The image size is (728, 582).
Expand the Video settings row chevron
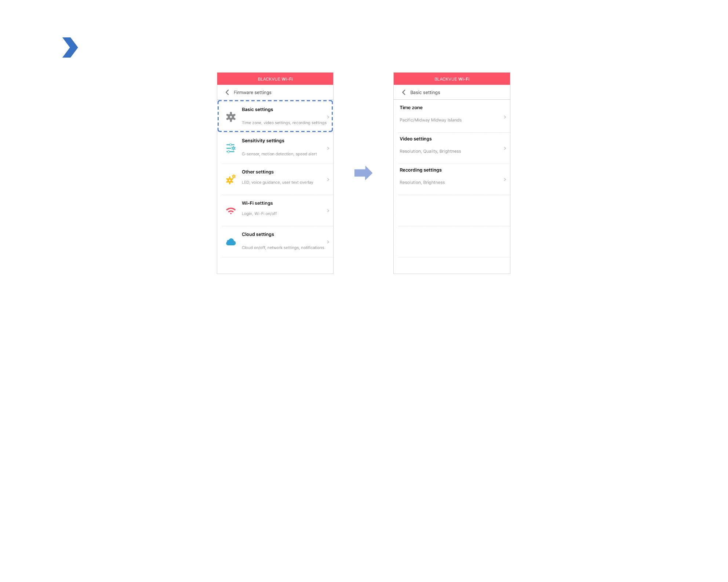click(505, 148)
